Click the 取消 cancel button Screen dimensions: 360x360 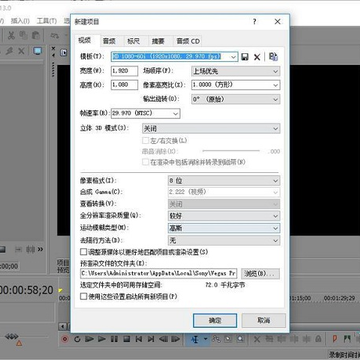pyautogui.click(x=264, y=320)
